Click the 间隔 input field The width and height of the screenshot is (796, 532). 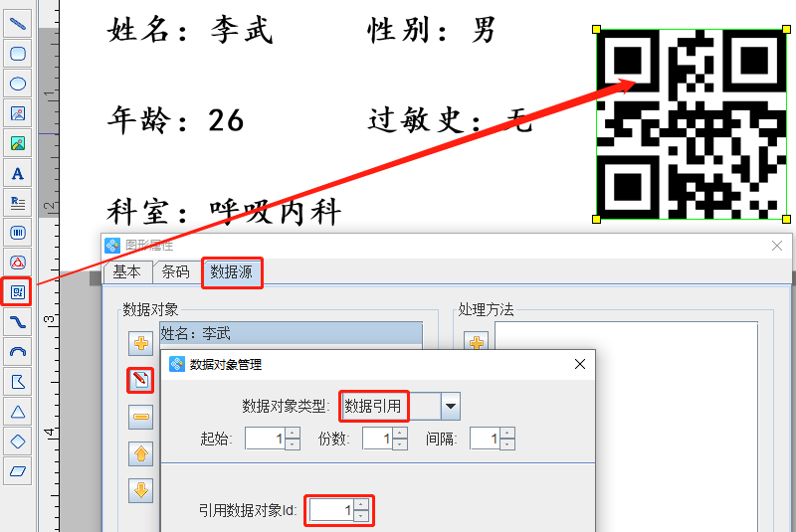(486, 439)
